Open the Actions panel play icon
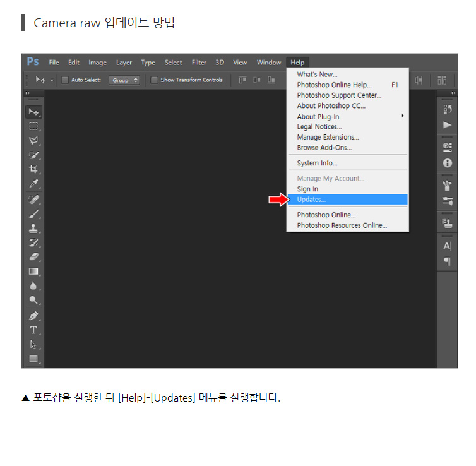This screenshot has height=466, width=476. (447, 125)
